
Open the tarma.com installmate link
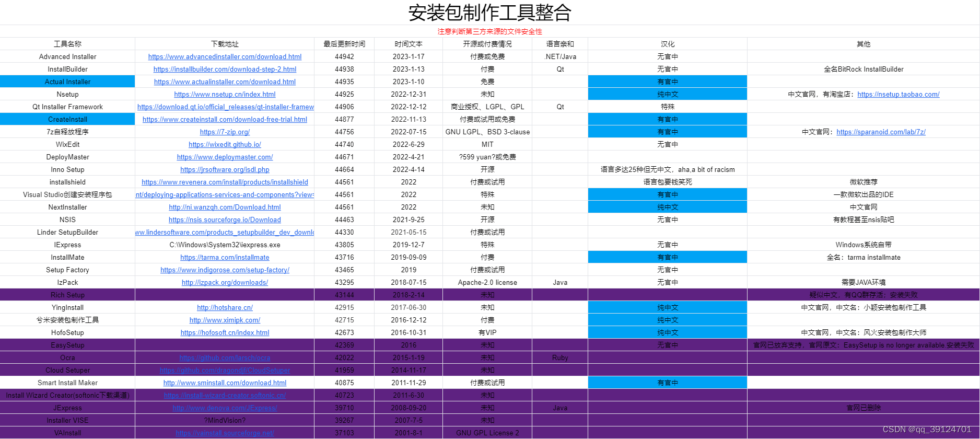[x=225, y=257]
